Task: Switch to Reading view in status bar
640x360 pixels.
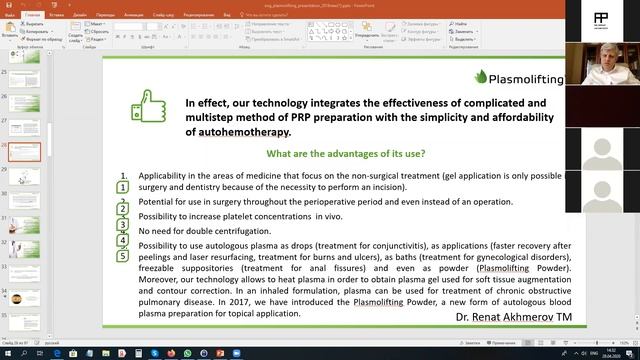Action: (553, 343)
